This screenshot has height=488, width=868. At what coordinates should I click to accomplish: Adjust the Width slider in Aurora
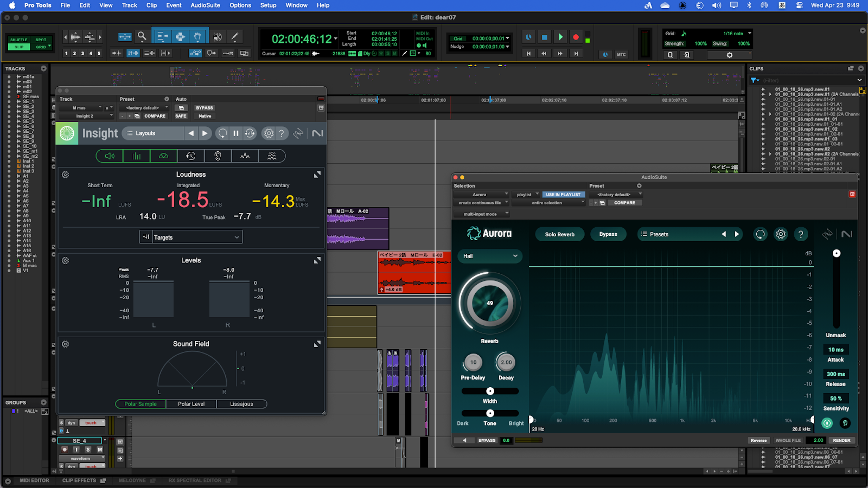[489, 391]
